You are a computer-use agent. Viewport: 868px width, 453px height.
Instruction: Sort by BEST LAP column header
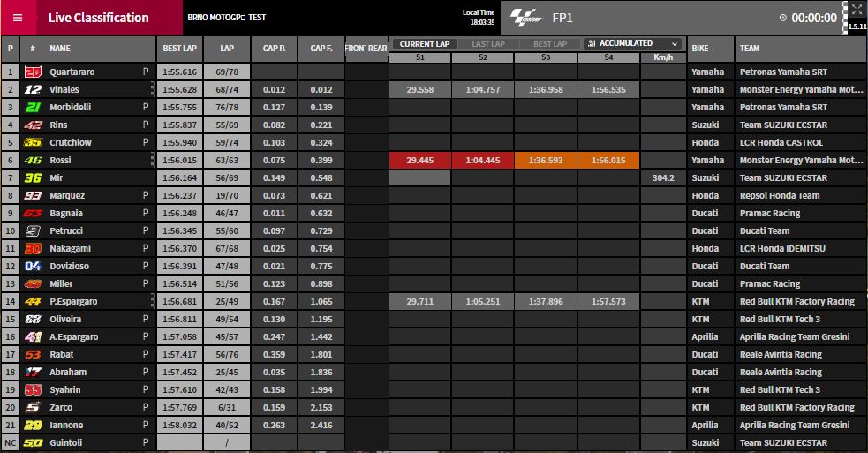(179, 49)
